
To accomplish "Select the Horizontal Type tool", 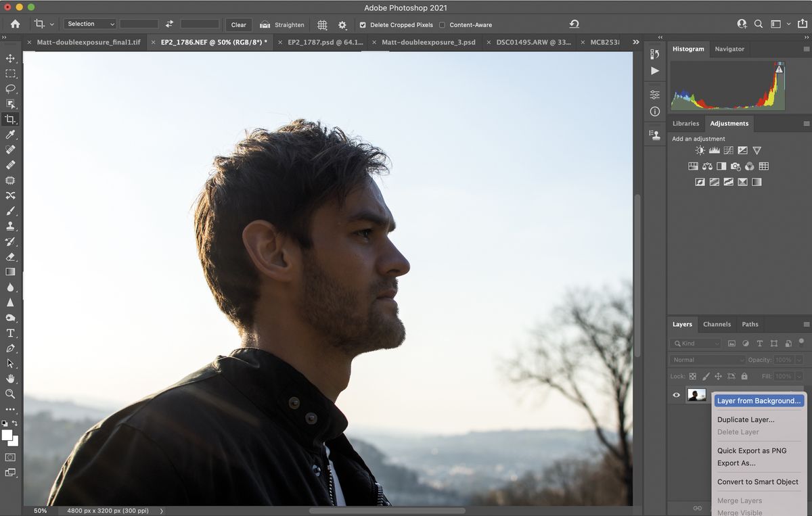I will coord(9,333).
